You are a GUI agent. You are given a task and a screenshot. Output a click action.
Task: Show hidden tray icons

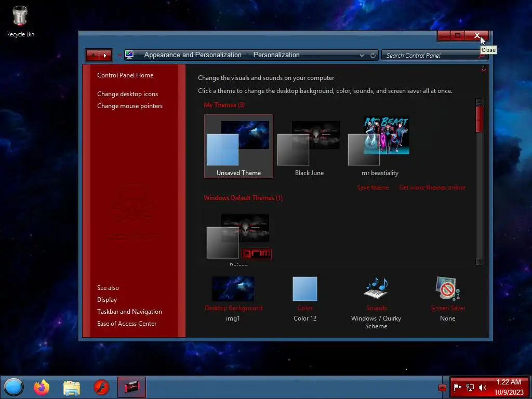tap(442, 388)
